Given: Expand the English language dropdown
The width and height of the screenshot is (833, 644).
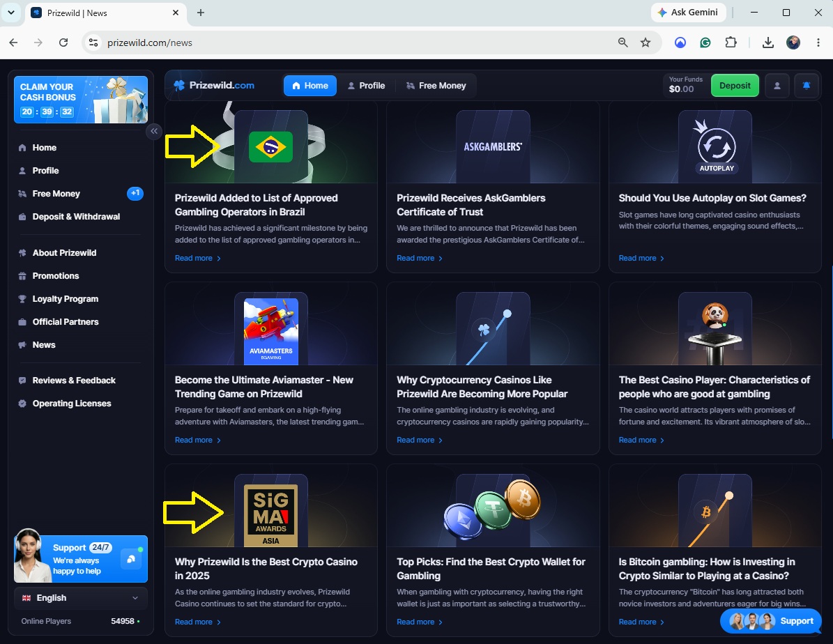Looking at the screenshot, I should (x=81, y=598).
